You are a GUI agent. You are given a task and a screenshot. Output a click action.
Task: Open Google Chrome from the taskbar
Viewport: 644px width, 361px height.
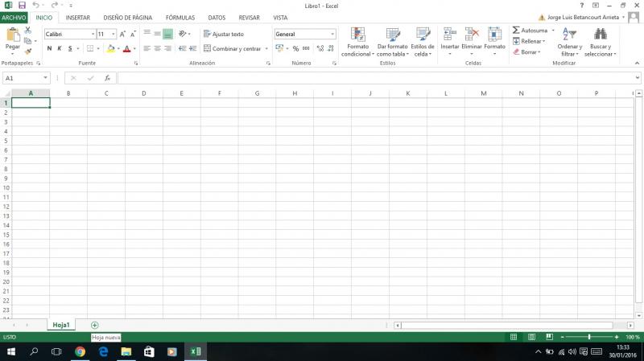point(80,351)
